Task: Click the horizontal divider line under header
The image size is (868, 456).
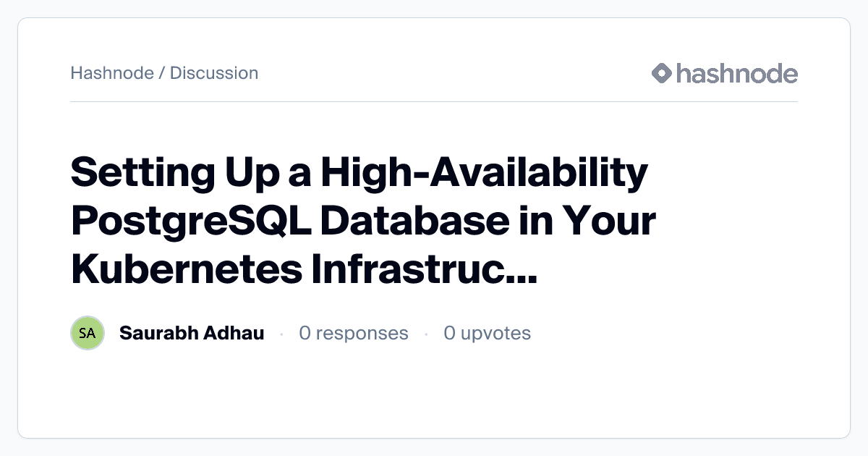Action: (434, 102)
